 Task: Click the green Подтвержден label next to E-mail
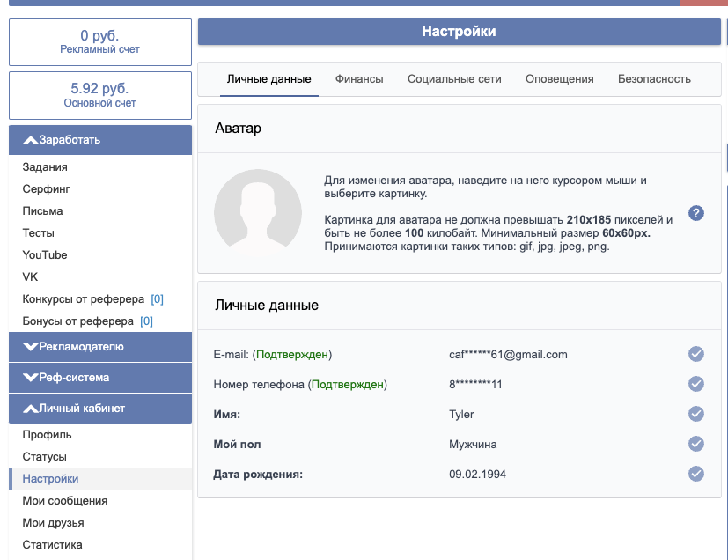pos(292,355)
